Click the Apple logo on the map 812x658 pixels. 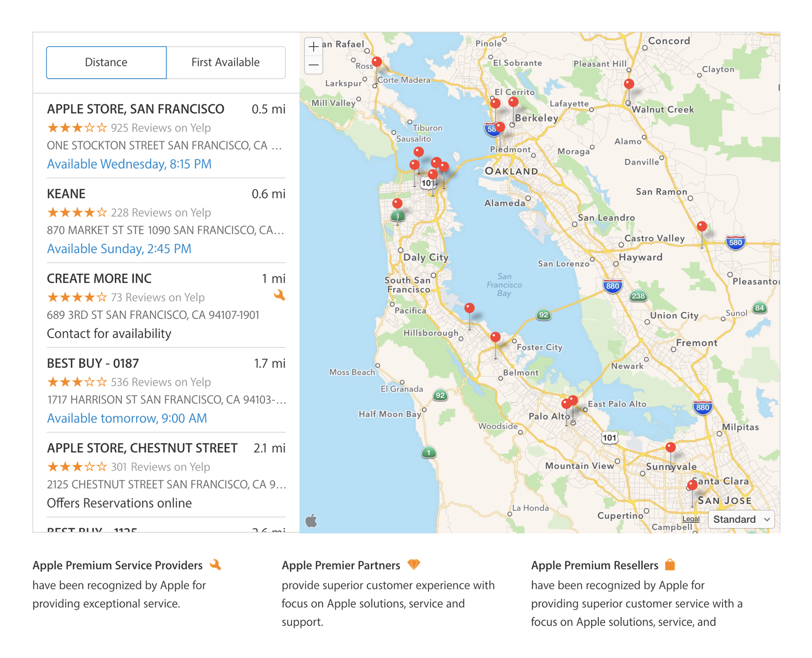(311, 520)
